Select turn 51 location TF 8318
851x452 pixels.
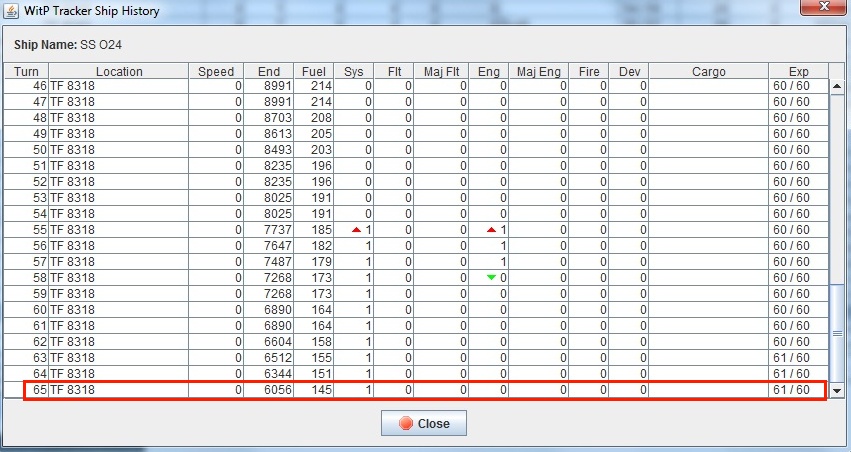point(119,165)
